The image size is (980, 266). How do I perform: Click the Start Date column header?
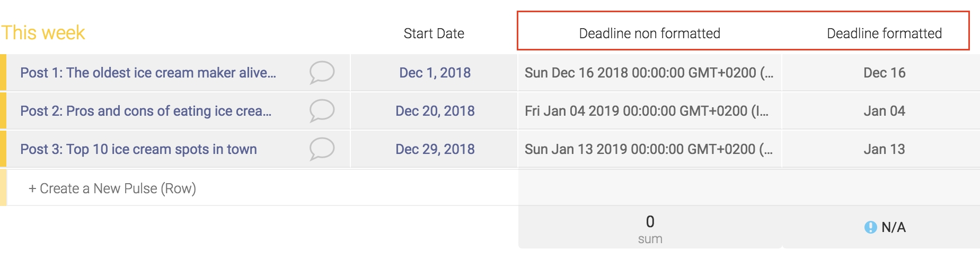click(434, 33)
